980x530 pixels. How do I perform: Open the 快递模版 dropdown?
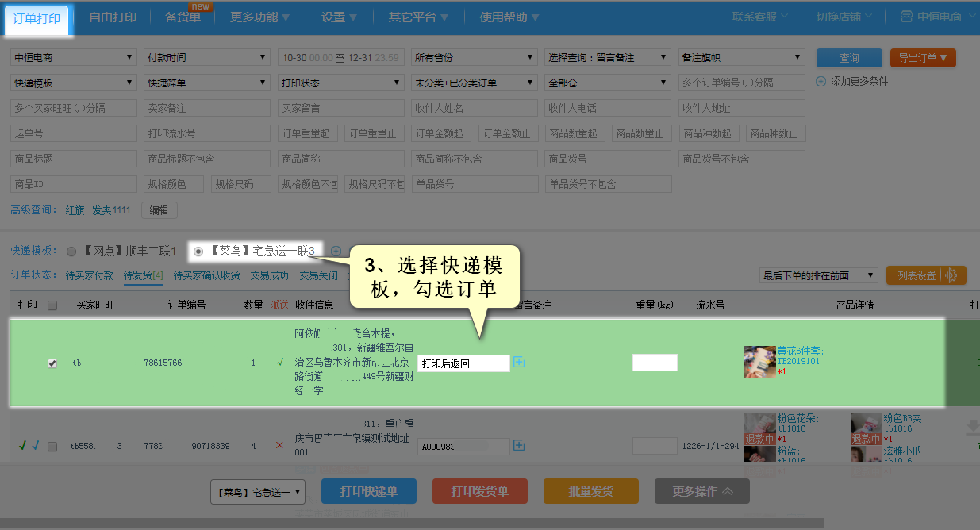click(74, 83)
